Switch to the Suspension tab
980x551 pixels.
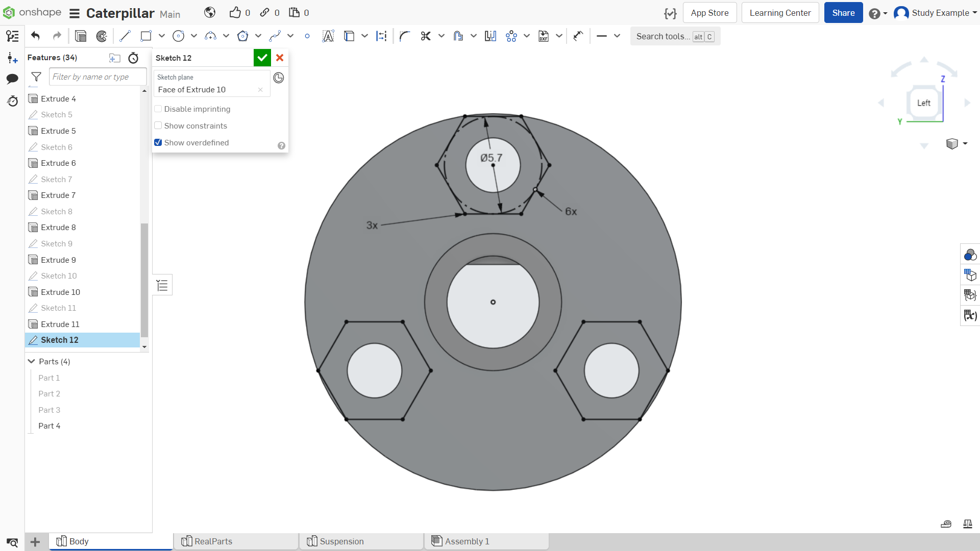pos(362,541)
